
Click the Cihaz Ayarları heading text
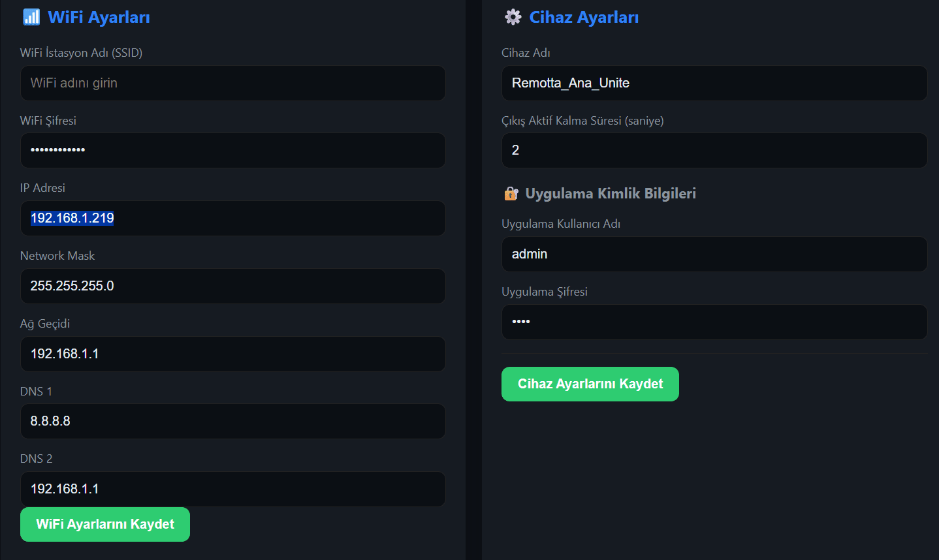584,17
